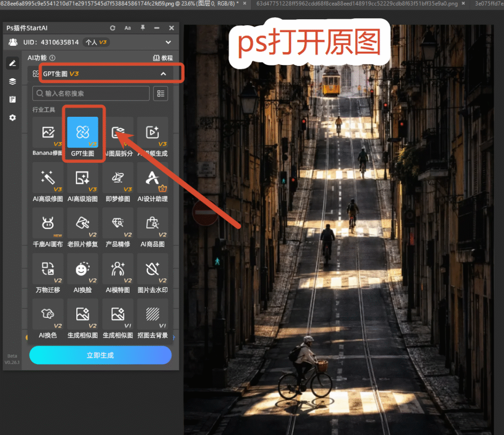Click the AI功能 info icon
This screenshot has width=504, height=435.
click(52, 58)
